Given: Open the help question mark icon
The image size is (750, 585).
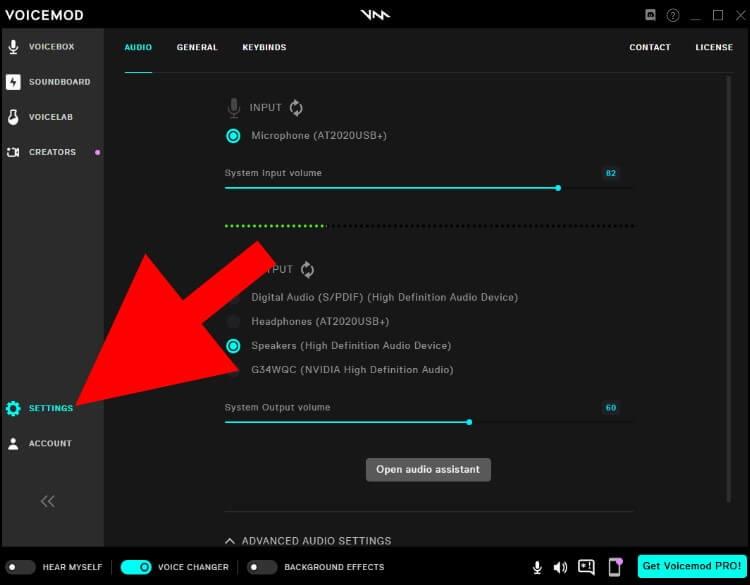Looking at the screenshot, I should click(673, 15).
